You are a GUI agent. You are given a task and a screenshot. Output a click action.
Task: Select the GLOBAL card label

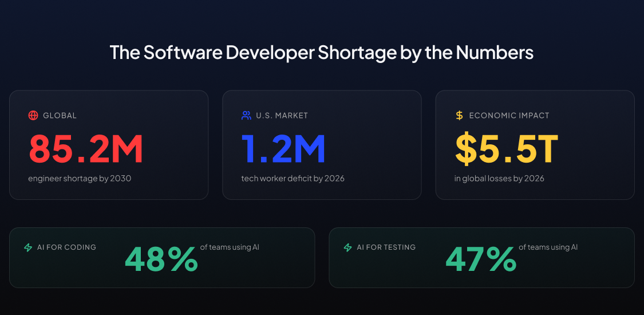tap(60, 116)
